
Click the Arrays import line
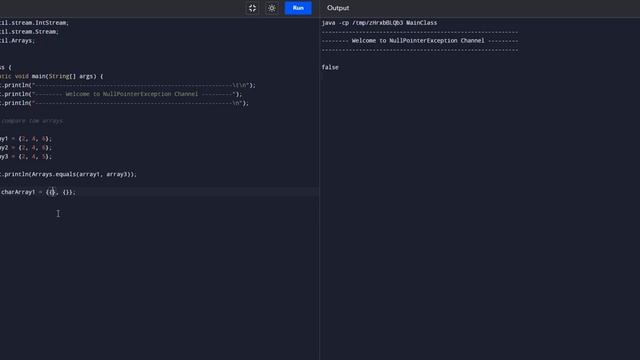coord(18,41)
